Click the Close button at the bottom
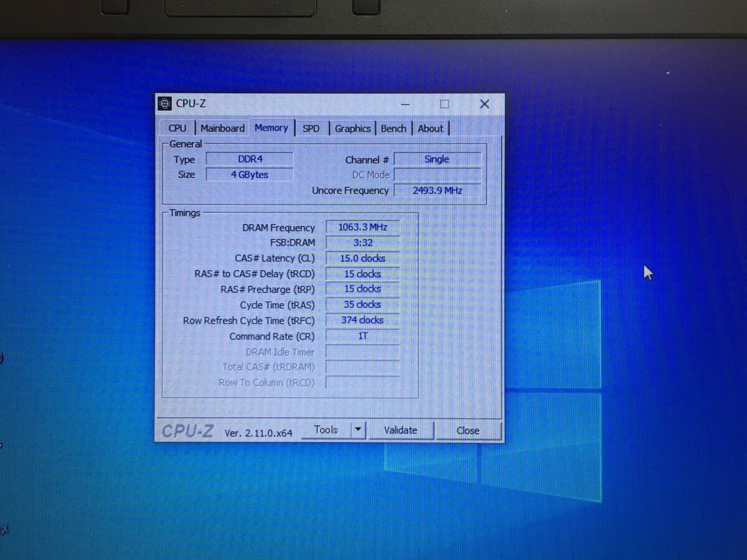747x560 pixels. point(467,431)
